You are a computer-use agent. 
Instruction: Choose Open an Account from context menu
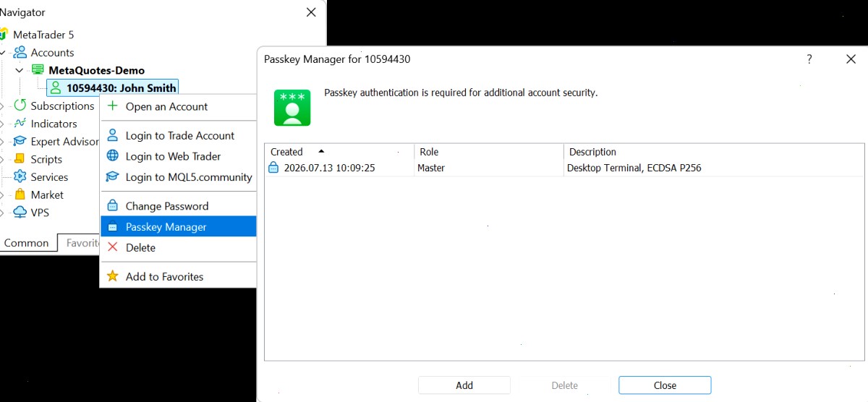tap(179, 106)
